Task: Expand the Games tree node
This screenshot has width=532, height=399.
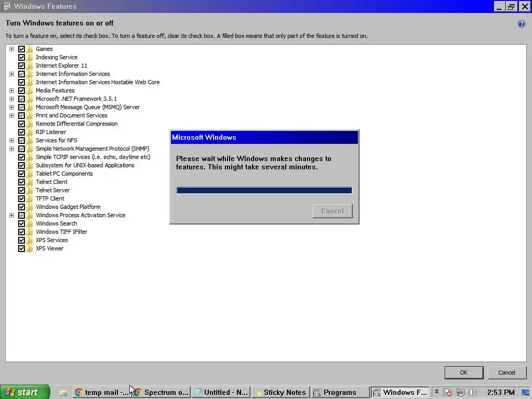Action: 11,49
